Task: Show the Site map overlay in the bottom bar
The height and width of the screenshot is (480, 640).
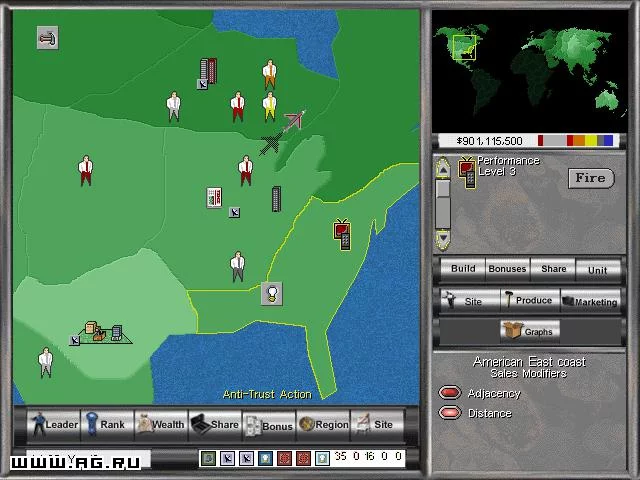Action: click(378, 425)
